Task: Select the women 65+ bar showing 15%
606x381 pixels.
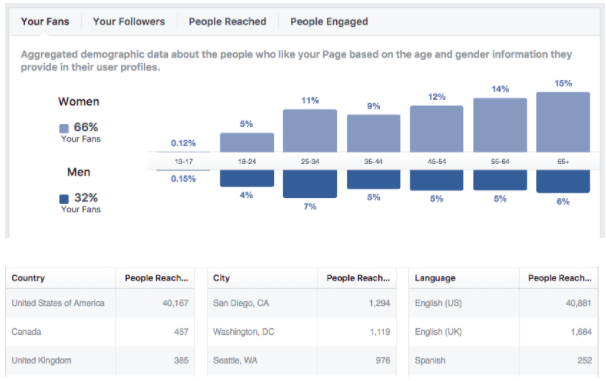Action: click(563, 122)
